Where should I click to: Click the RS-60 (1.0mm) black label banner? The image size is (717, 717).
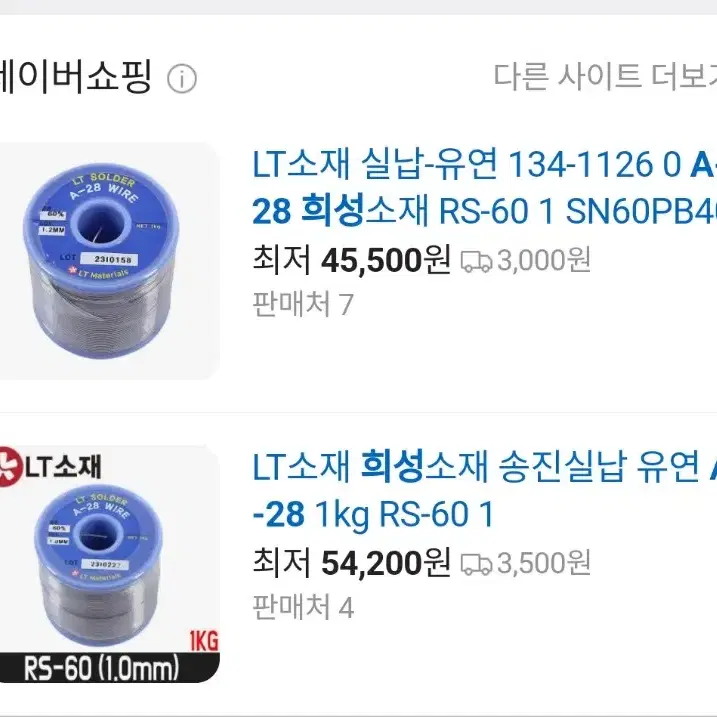(x=109, y=668)
